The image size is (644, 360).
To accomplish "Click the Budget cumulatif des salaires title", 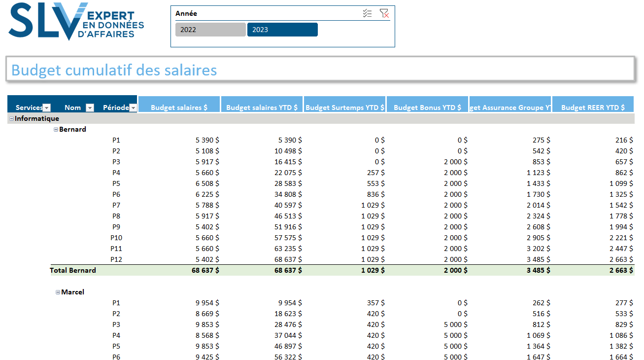I will coord(114,70).
